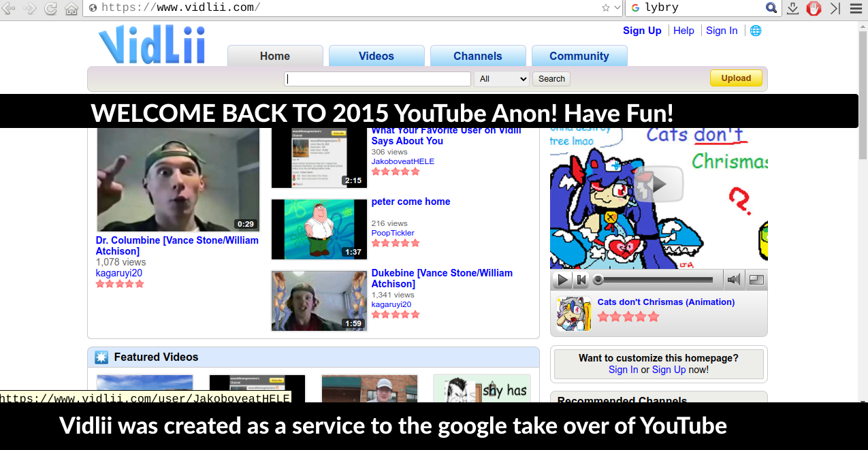Open the Community tab
The width and height of the screenshot is (868, 450).
coord(579,57)
